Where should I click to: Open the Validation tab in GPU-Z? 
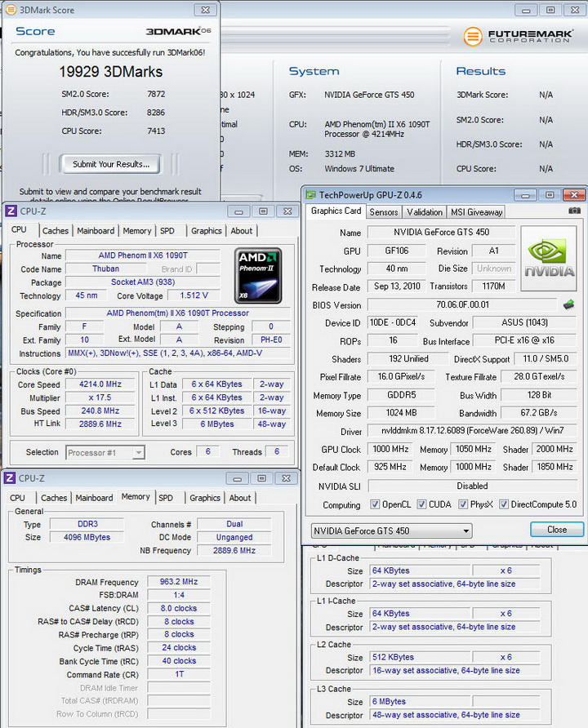(425, 212)
